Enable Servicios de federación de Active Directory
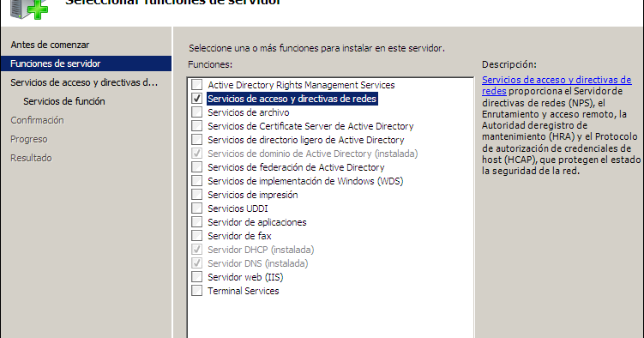This screenshot has width=644, height=338. (196, 167)
